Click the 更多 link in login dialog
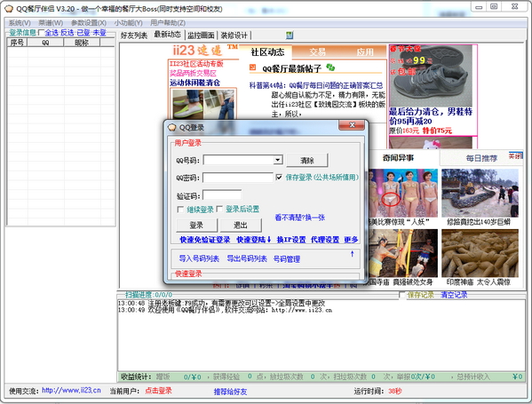The height and width of the screenshot is (404, 532). pyautogui.click(x=351, y=240)
